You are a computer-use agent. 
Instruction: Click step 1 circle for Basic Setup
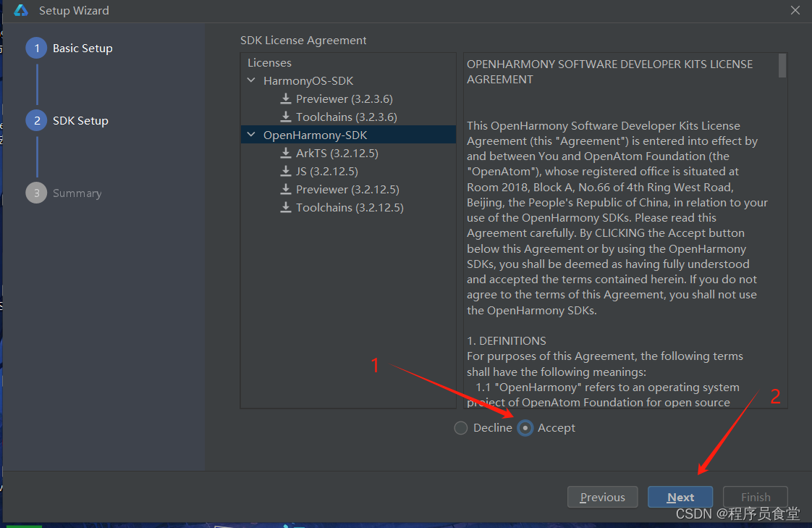tap(36, 49)
